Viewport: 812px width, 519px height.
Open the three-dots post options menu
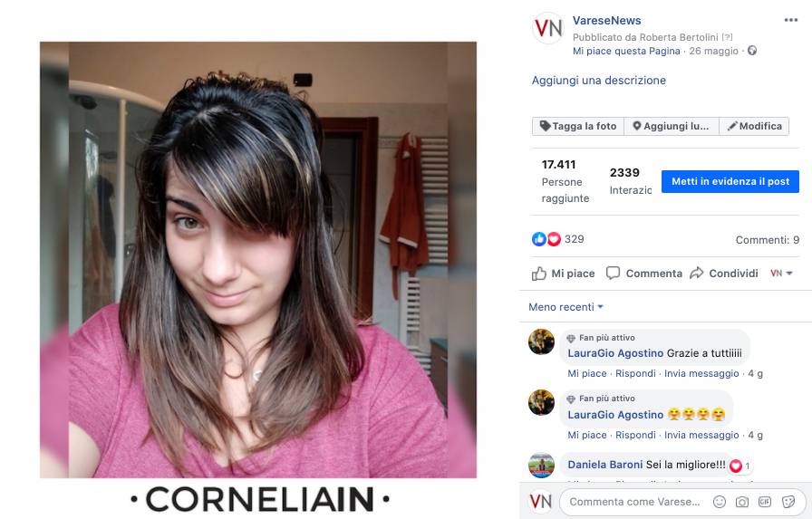(x=791, y=20)
